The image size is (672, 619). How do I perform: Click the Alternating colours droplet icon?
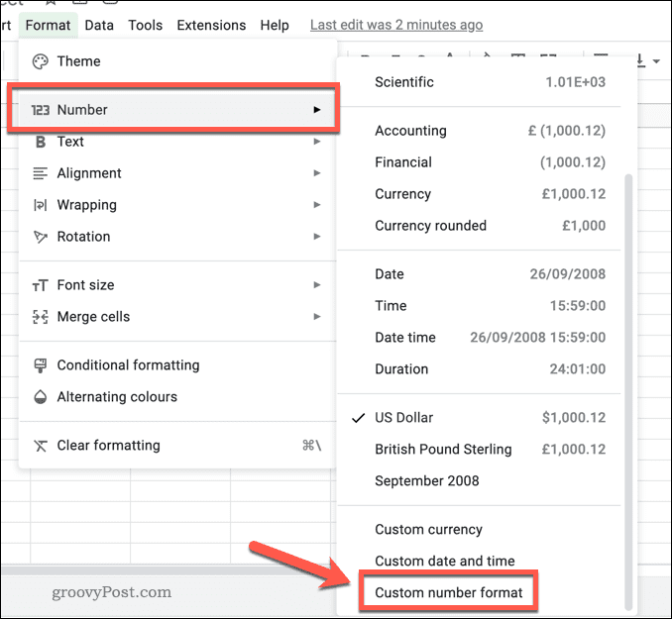(41, 397)
